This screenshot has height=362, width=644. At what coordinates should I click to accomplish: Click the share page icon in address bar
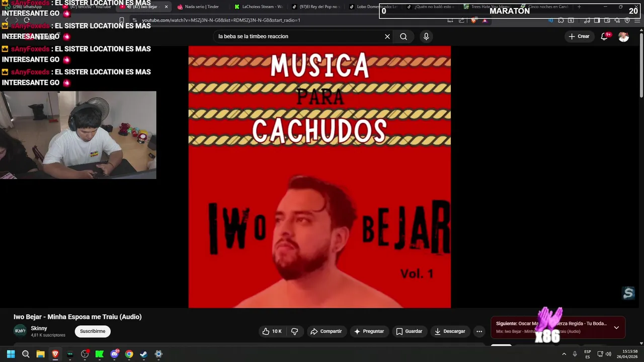coord(461,20)
